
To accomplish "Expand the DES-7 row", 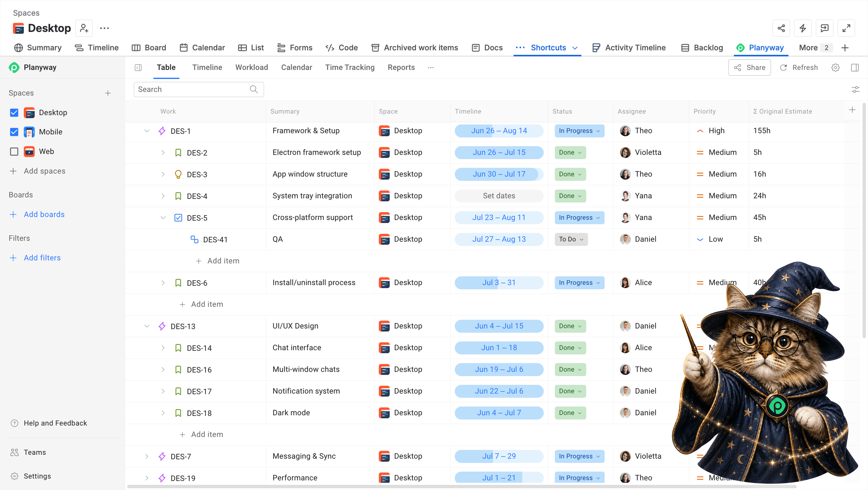I will click(x=147, y=456).
